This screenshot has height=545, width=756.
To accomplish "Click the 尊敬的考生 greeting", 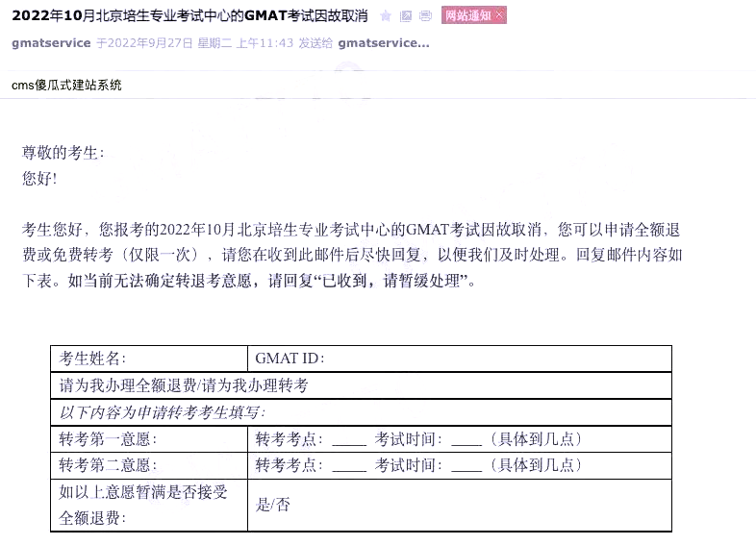I will 63,153.
